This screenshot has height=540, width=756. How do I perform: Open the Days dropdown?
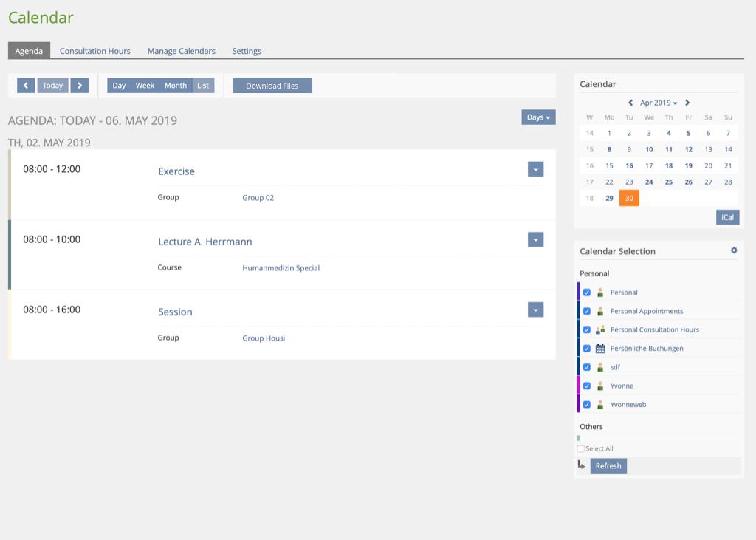coord(538,117)
